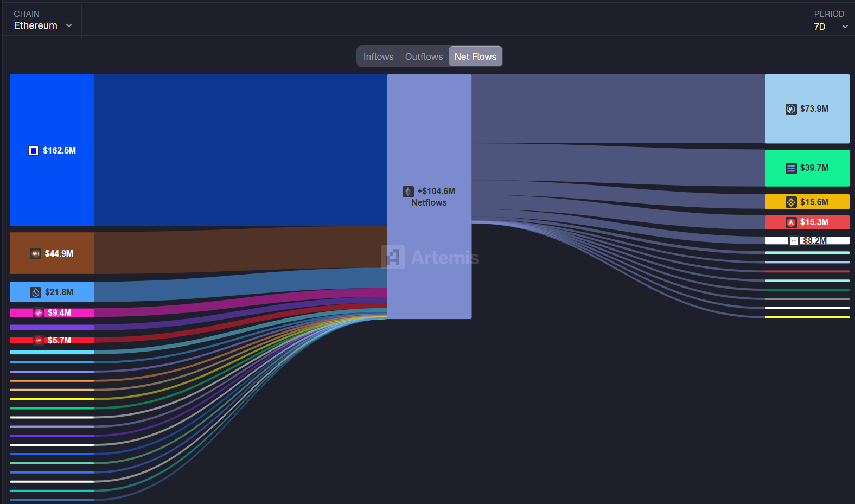
Task: Click the Optimism OP icon beside $5.7M
Action: [39, 340]
